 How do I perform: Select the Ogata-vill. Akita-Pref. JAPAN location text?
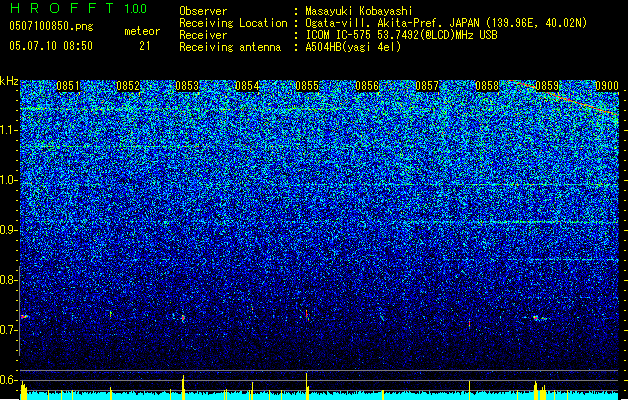coord(446,23)
